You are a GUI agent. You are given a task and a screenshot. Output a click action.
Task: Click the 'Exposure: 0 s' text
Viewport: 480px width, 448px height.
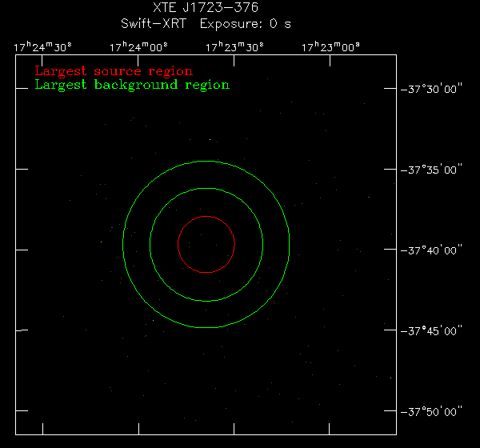(x=246, y=24)
